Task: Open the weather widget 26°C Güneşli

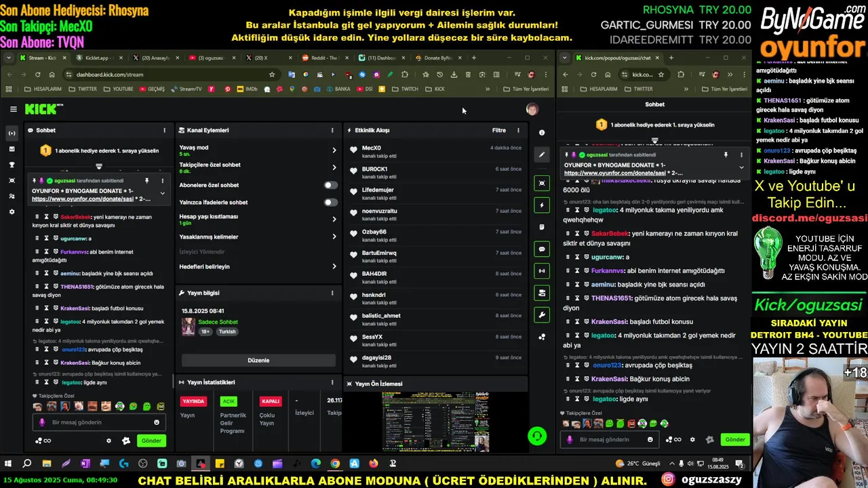Action: coord(637,464)
